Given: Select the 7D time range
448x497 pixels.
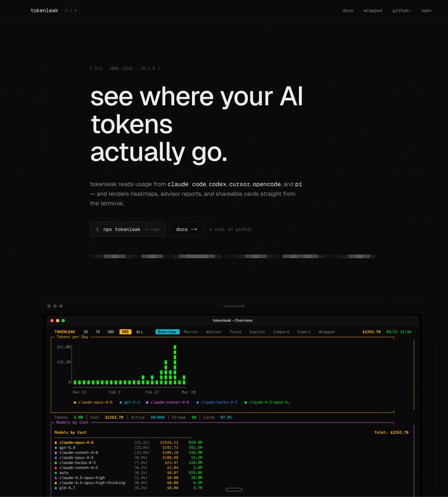Looking at the screenshot, I should (x=97, y=332).
